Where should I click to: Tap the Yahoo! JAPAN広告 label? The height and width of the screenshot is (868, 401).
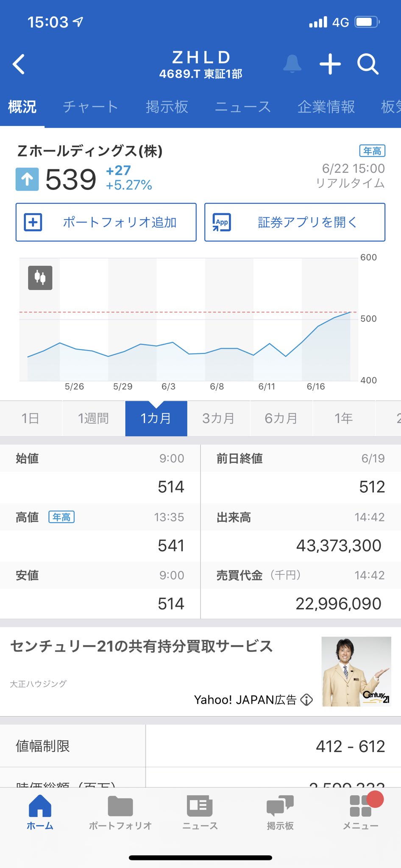coord(245,700)
